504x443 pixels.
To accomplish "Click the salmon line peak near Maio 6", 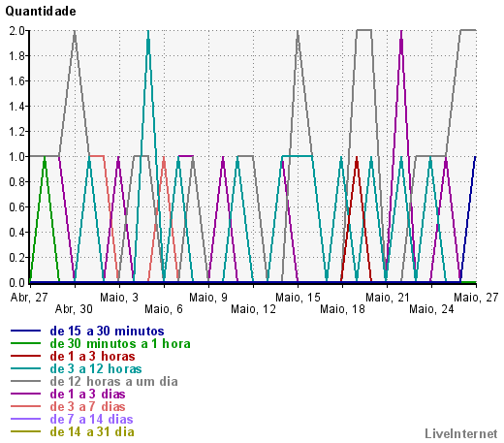I will pyautogui.click(x=164, y=157).
